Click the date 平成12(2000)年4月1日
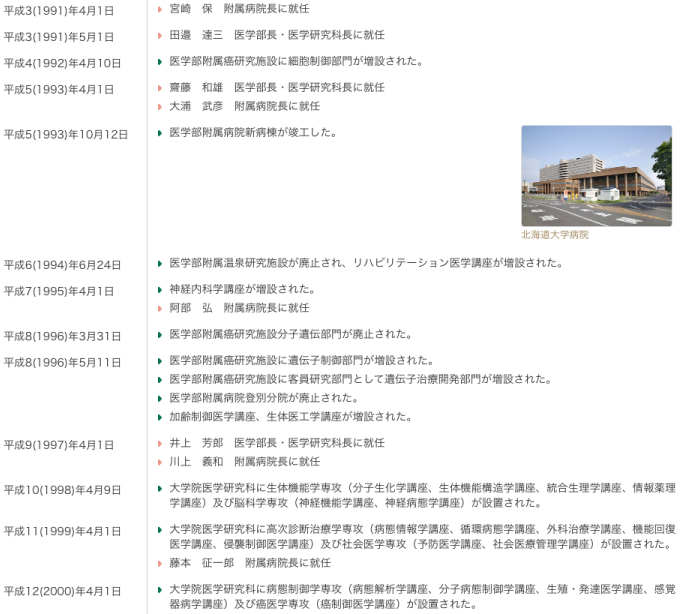 click(63, 591)
